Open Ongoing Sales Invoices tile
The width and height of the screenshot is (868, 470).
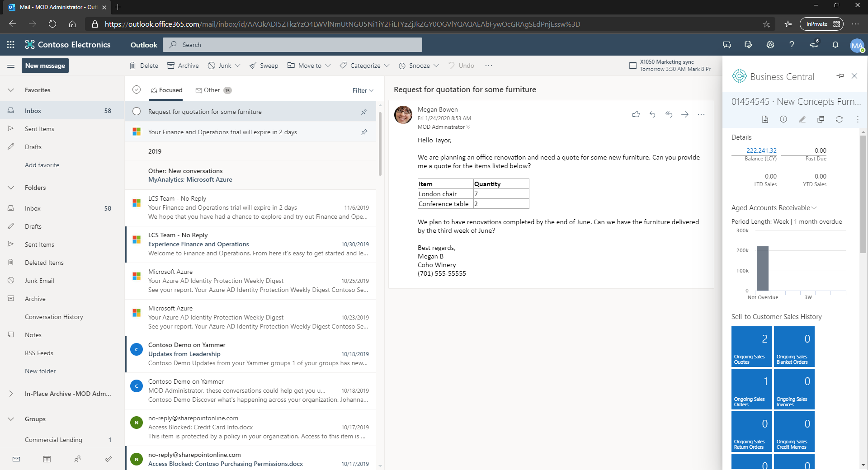[794, 389]
